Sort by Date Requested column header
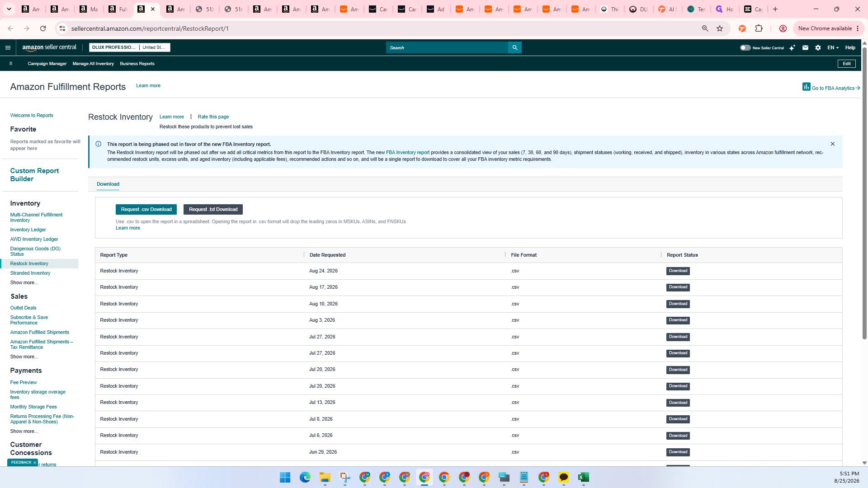This screenshot has height=488, width=868. (x=327, y=255)
